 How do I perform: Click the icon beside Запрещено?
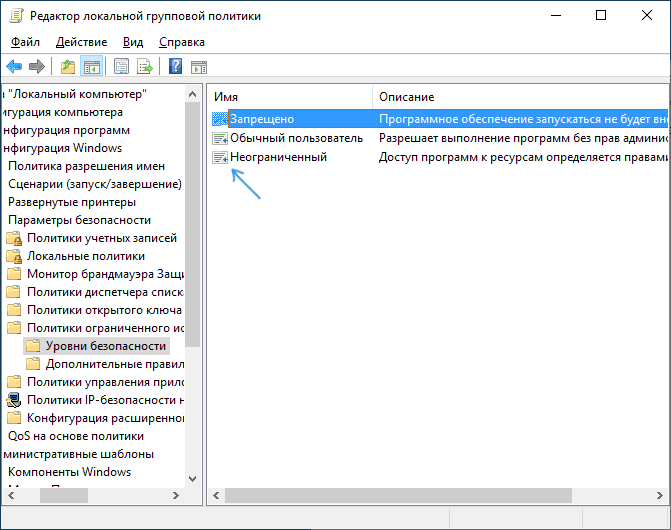coord(220,119)
